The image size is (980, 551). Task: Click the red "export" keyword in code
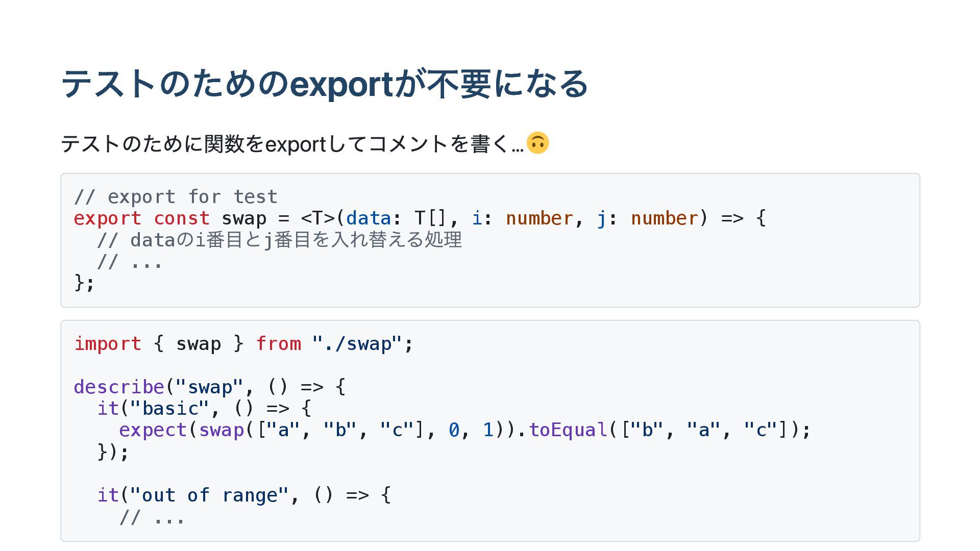click(107, 218)
